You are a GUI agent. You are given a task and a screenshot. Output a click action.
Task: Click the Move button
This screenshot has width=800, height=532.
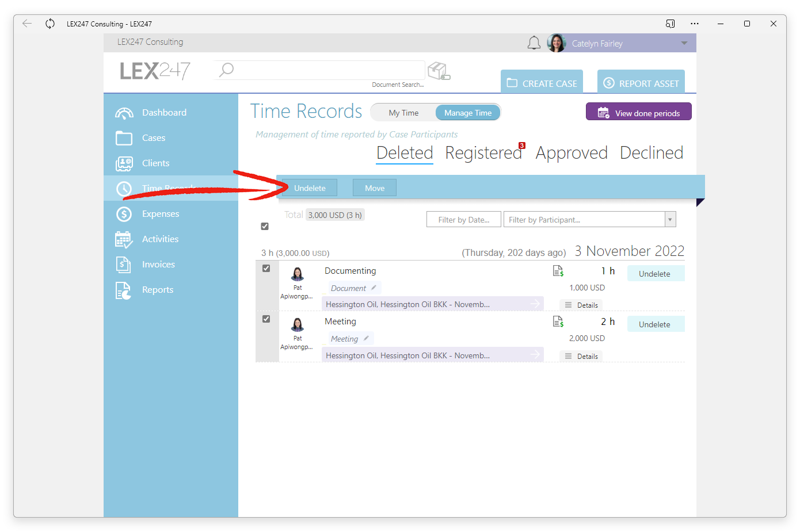[x=375, y=188]
